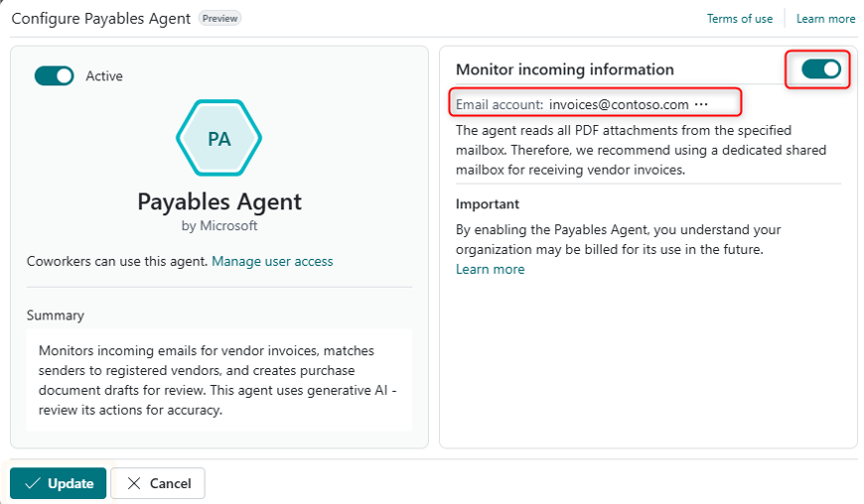Click the Summary description text box

coord(218,380)
